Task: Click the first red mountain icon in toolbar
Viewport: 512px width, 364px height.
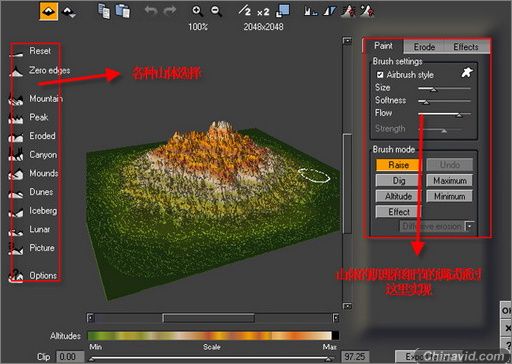Action: (348, 11)
